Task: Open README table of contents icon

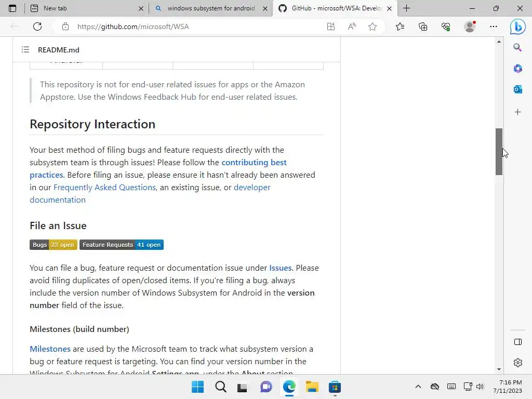Action: click(25, 49)
